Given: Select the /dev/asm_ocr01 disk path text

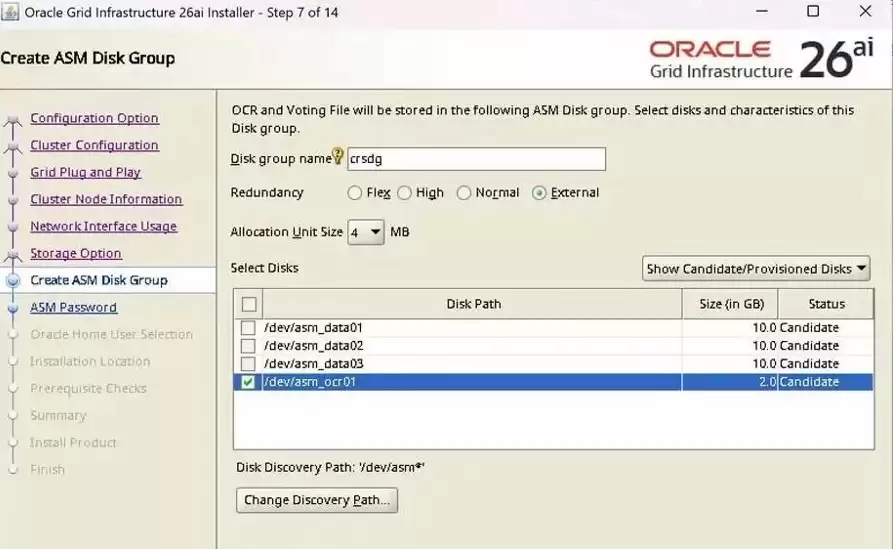Looking at the screenshot, I should [310, 382].
